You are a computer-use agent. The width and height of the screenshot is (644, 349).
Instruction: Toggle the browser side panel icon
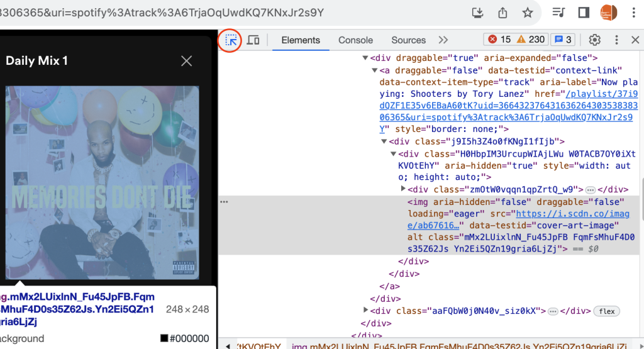[583, 13]
